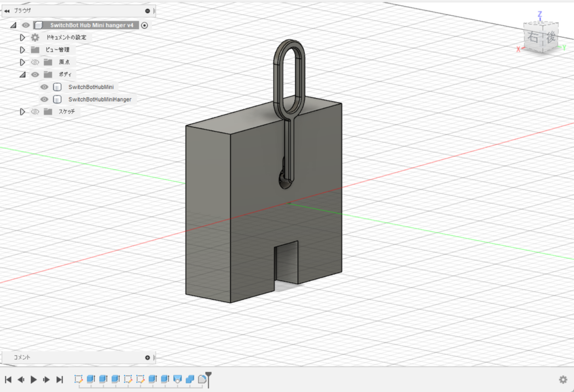Select the SwitchBotHubMiniHanger label
This screenshot has height=392, width=574.
[99, 99]
